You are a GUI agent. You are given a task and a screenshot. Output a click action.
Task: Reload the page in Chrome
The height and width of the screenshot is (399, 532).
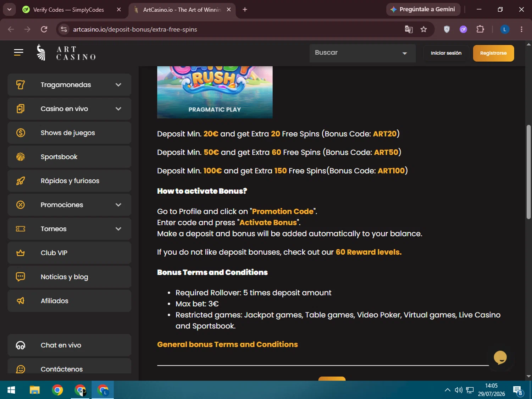coord(44,29)
